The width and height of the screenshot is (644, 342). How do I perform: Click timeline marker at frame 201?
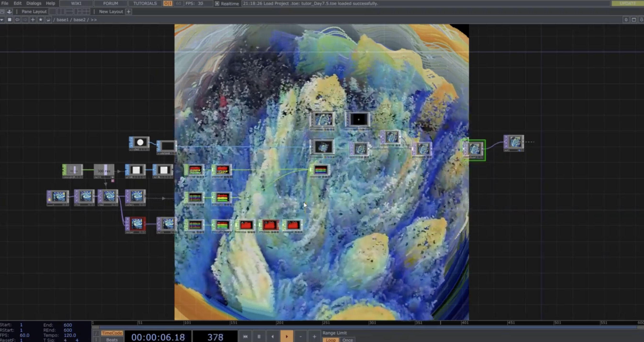tap(280, 323)
